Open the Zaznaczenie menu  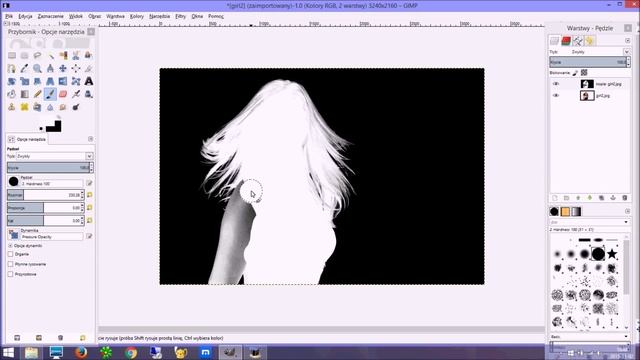51,16
